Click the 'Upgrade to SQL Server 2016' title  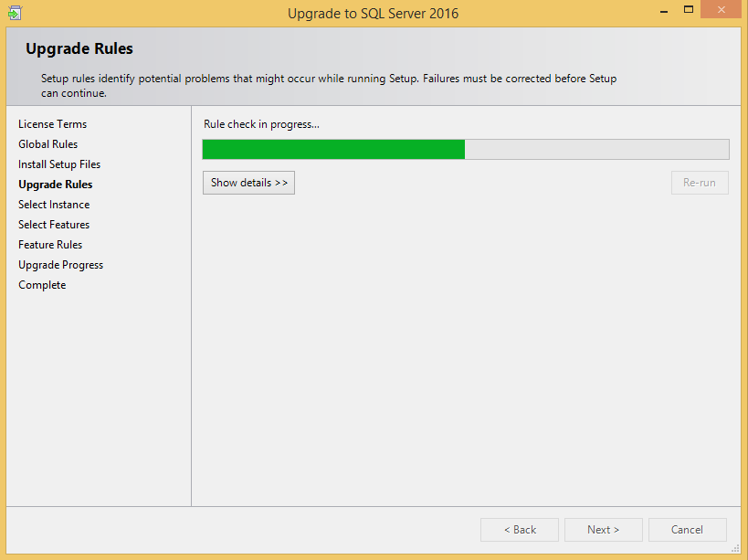coord(373,14)
